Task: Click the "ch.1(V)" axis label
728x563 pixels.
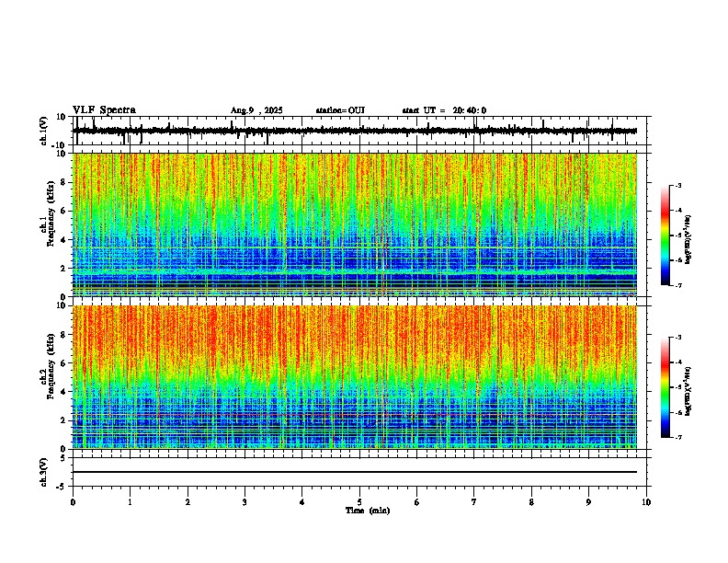Action: pyautogui.click(x=44, y=131)
